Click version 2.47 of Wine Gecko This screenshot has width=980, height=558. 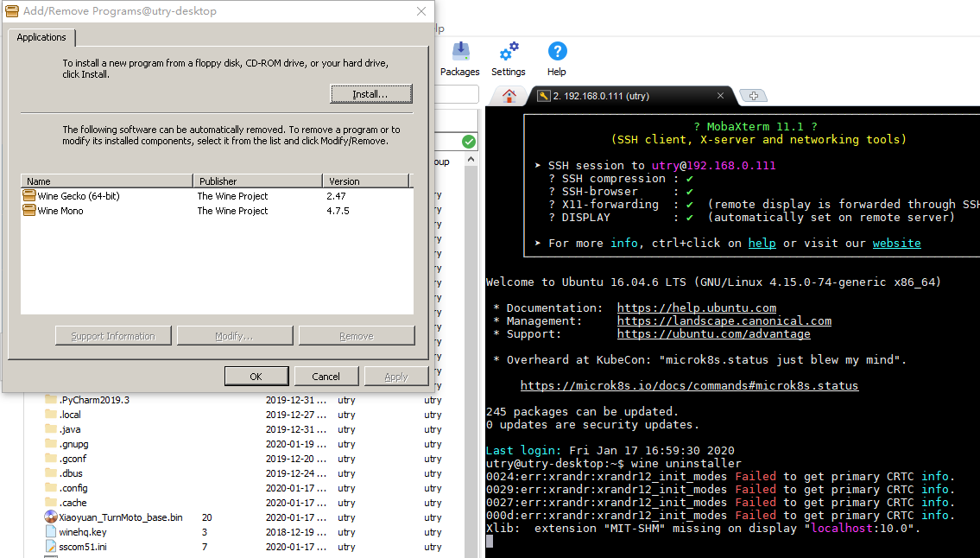(x=336, y=196)
